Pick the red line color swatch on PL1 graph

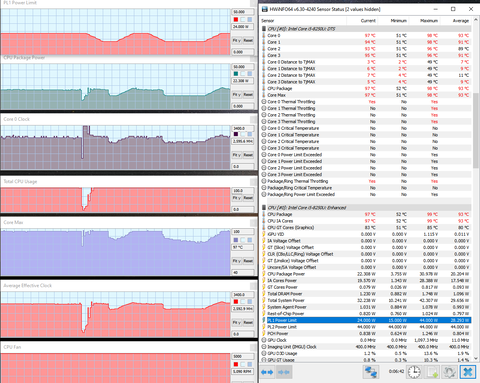236,19
